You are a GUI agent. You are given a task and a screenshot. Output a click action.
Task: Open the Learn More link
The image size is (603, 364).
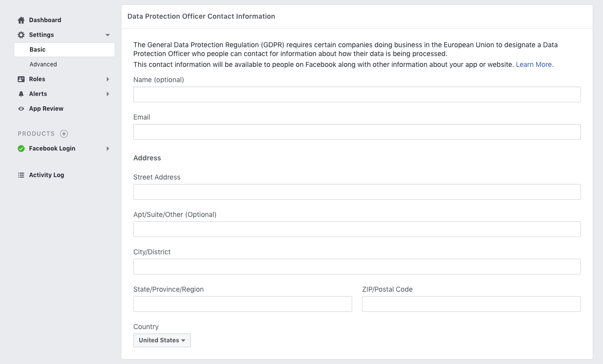pyautogui.click(x=534, y=64)
